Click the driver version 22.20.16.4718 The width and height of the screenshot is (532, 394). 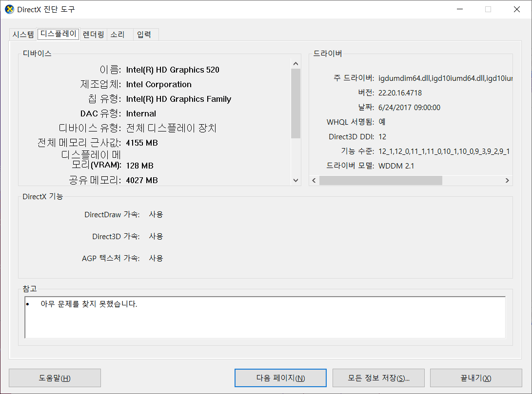pos(400,93)
